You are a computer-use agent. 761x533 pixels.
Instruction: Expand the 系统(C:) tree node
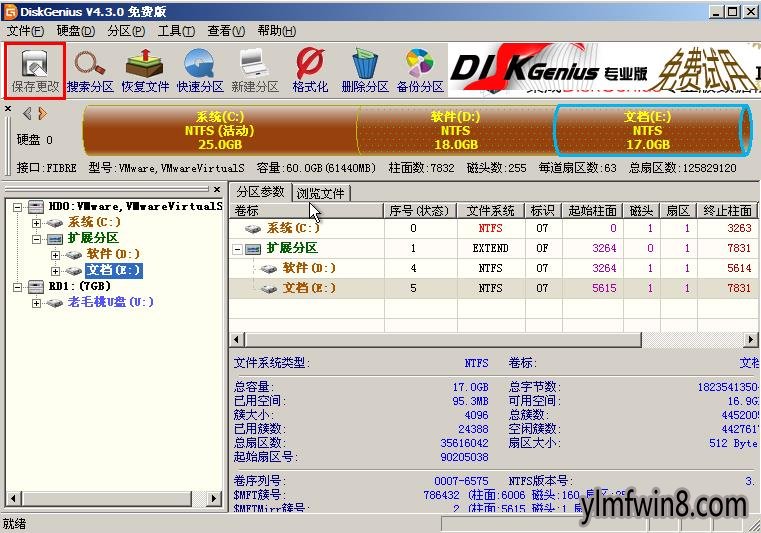tap(36, 223)
